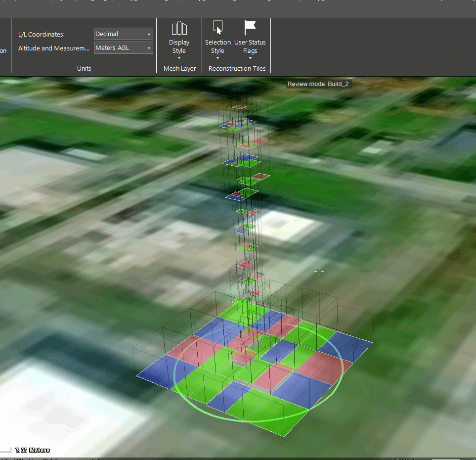Image resolution: width=476 pixels, height=460 pixels.
Task: Click the Altitude and Measurement label text
Action: 54,48
